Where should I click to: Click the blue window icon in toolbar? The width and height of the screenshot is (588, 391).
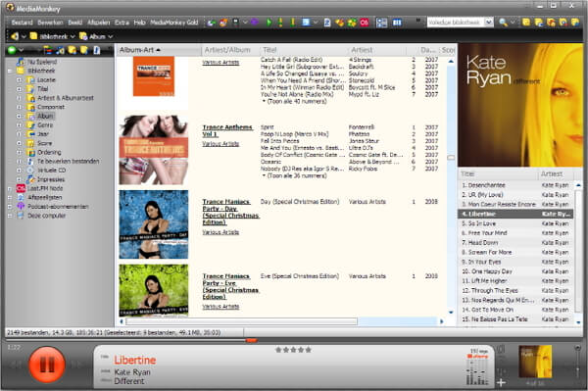pyautogui.click(x=306, y=23)
